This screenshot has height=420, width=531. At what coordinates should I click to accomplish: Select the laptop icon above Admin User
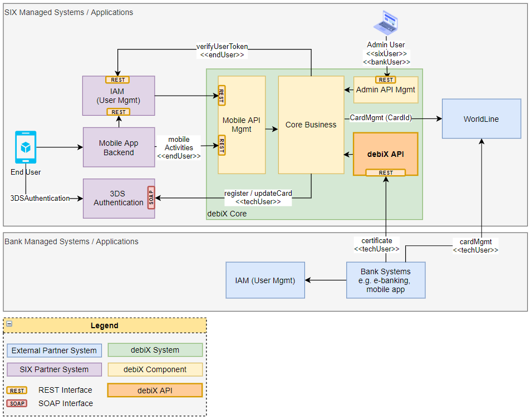[x=386, y=21]
